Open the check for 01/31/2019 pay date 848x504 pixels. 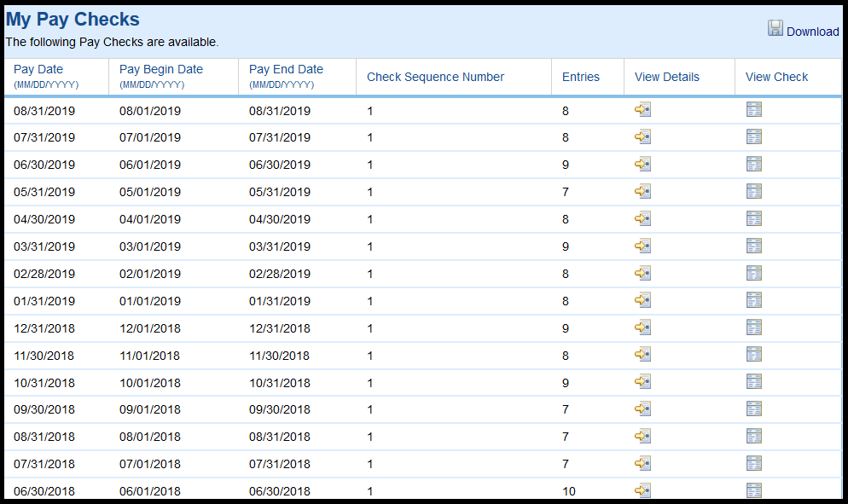(753, 300)
